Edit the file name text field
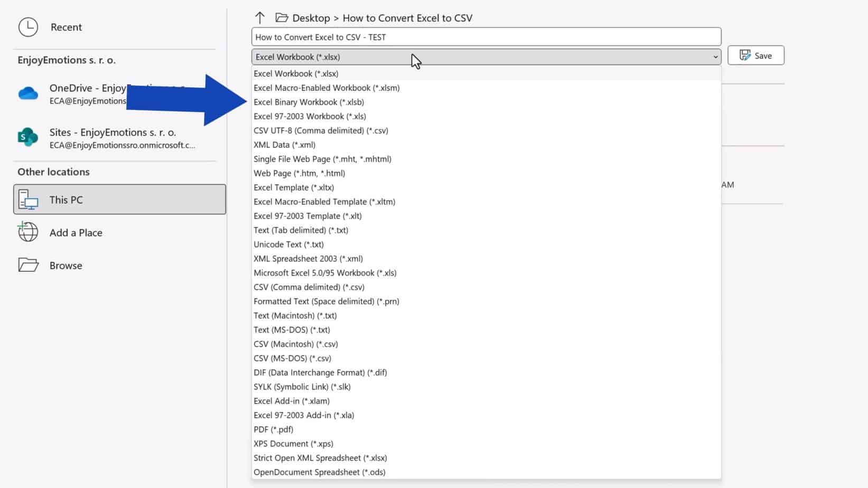This screenshot has height=488, width=868. [485, 36]
